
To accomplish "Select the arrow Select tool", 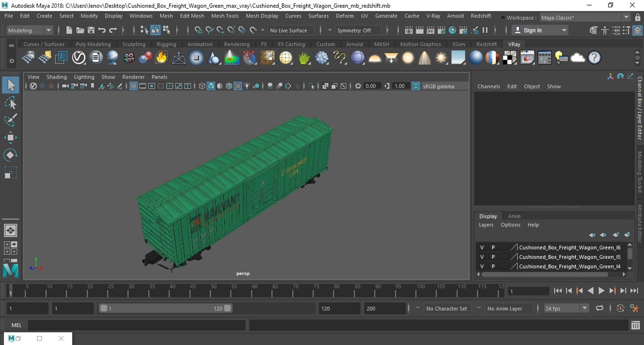I will coord(11,85).
